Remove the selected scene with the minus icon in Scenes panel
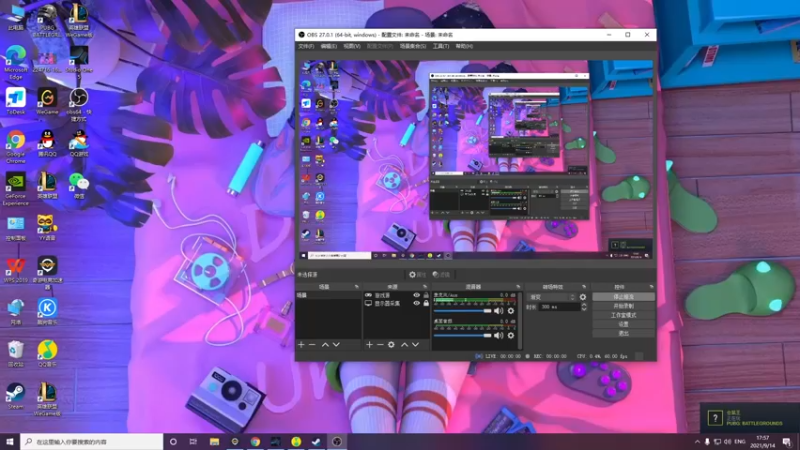The width and height of the screenshot is (800, 450). point(312,345)
